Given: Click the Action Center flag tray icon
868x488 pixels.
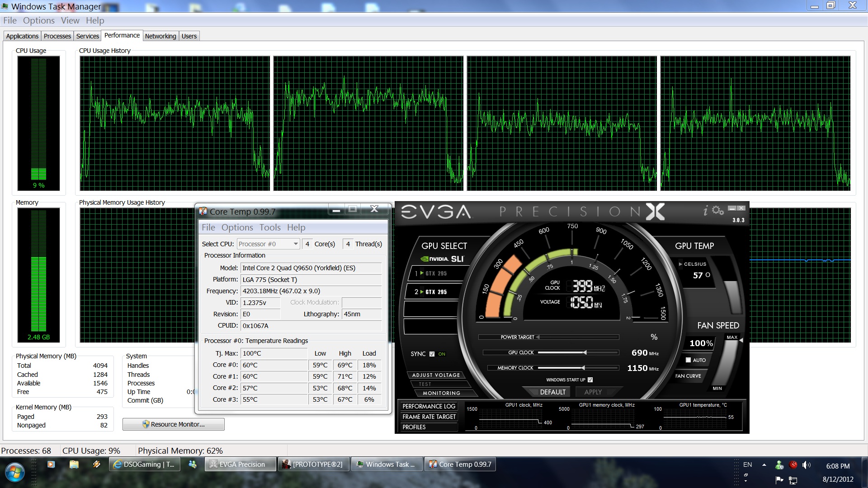Looking at the screenshot, I should click(779, 479).
